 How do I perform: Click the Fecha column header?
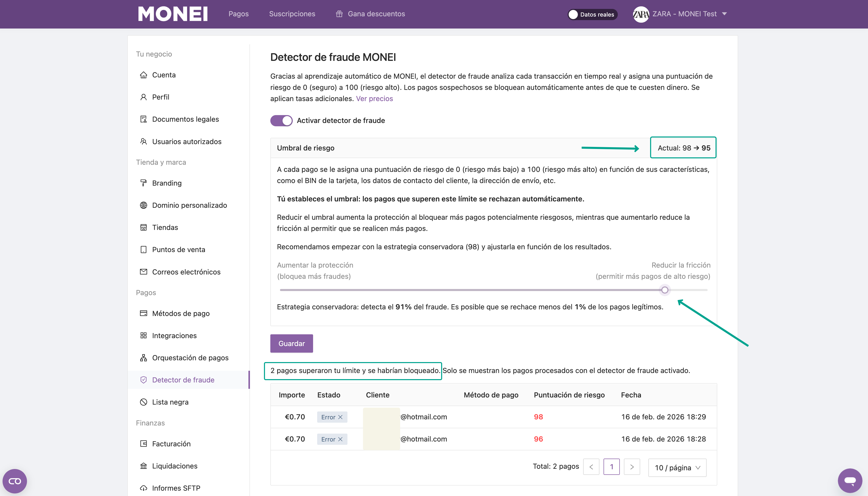point(631,395)
